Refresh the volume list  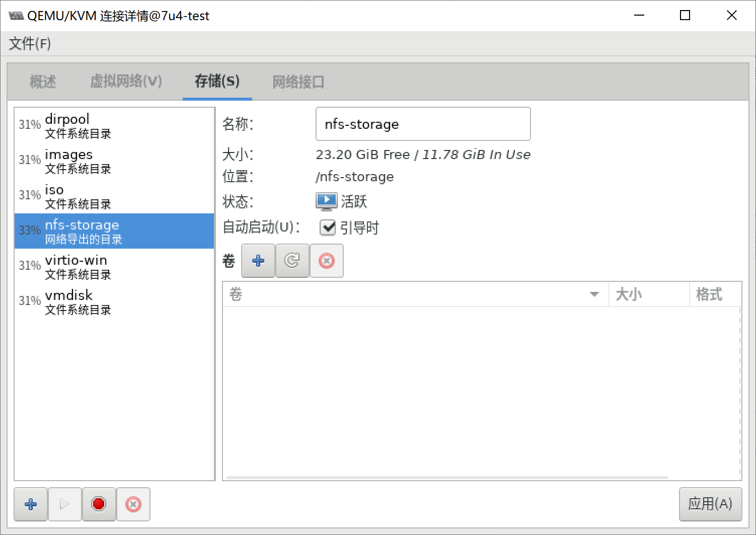click(x=292, y=261)
